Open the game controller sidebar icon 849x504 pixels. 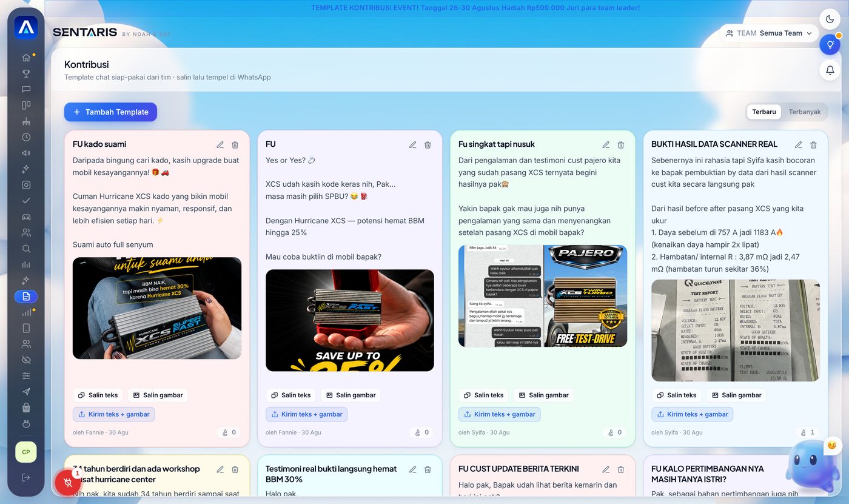coord(26,217)
